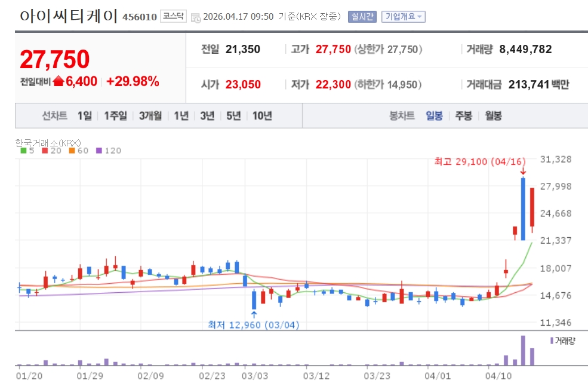This screenshot has height=392, width=588.
Task: Select the 1년 line chart tab
Action: pos(181,116)
